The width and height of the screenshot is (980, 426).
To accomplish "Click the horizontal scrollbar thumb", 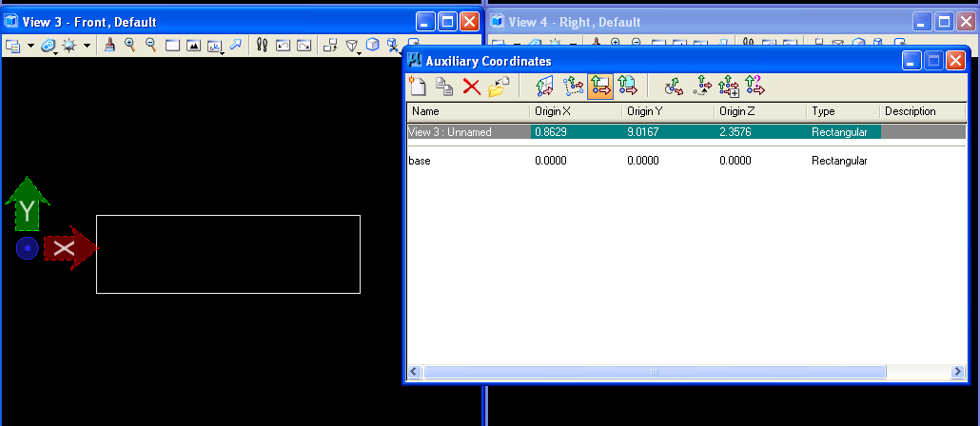I will tap(655, 373).
